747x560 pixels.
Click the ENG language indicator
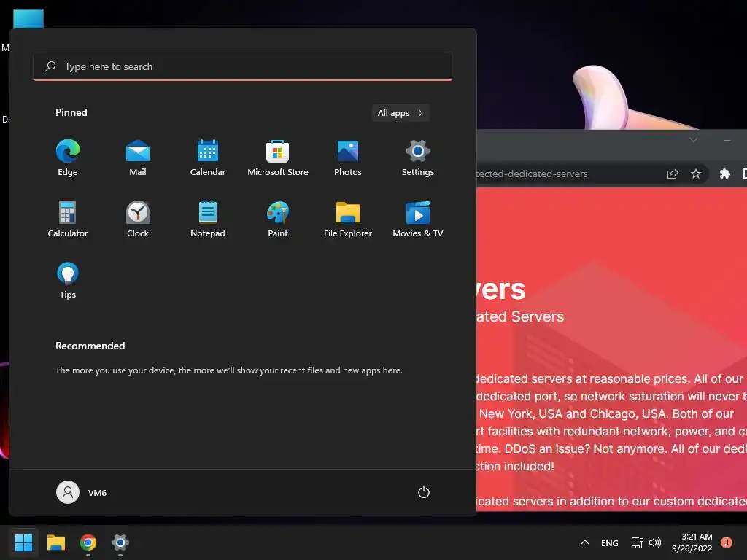[609, 542]
